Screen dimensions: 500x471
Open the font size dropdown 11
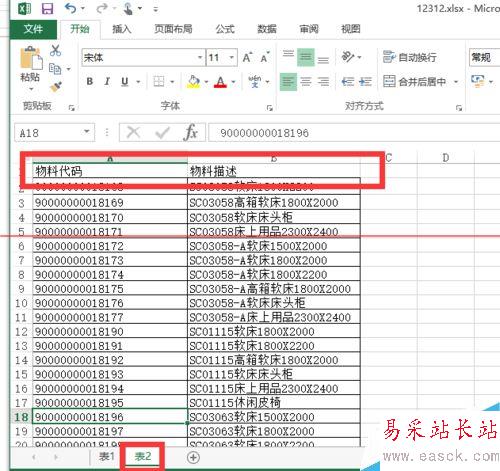232,57
